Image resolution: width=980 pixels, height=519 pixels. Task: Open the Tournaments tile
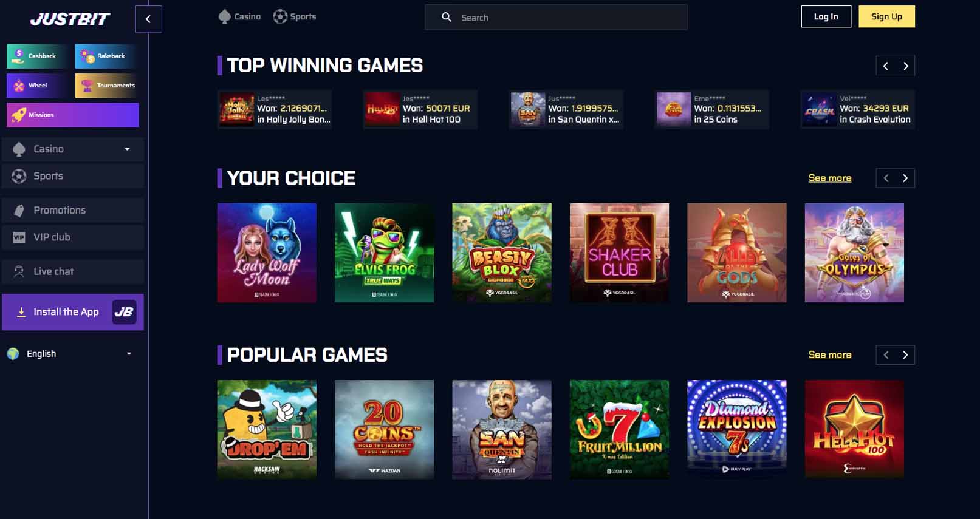pos(107,86)
